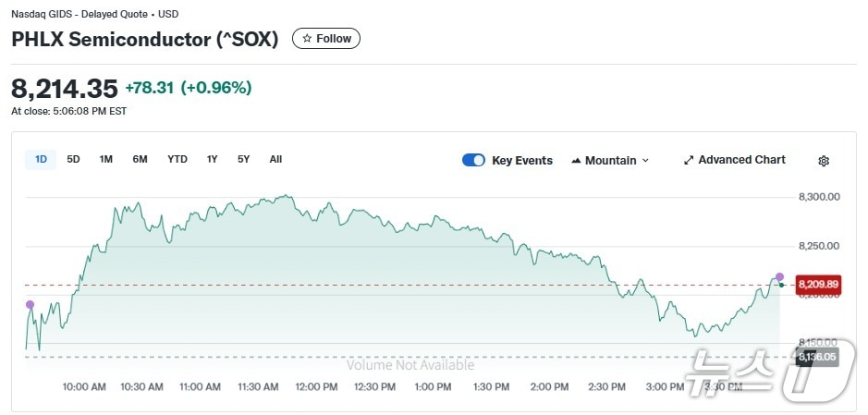Select the 1M range tab
868x415 pixels.
point(106,159)
